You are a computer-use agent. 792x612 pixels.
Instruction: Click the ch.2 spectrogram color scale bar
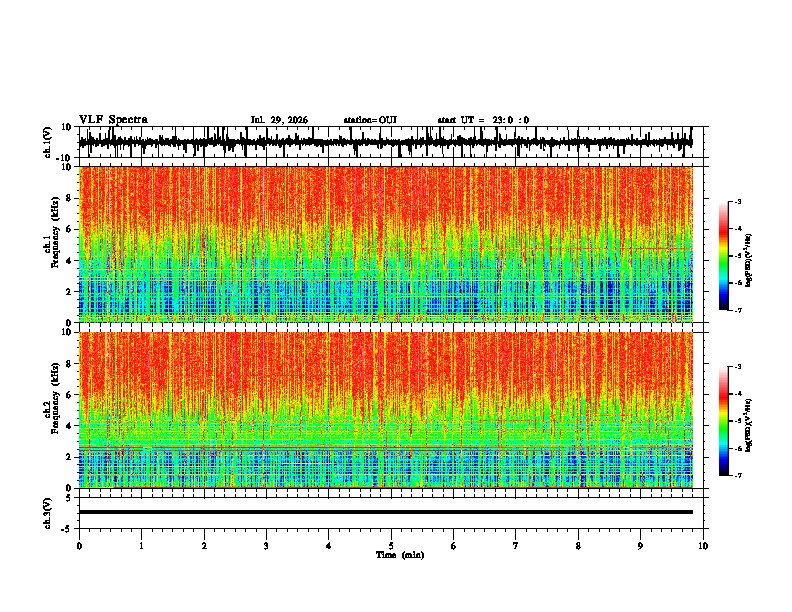point(724,421)
